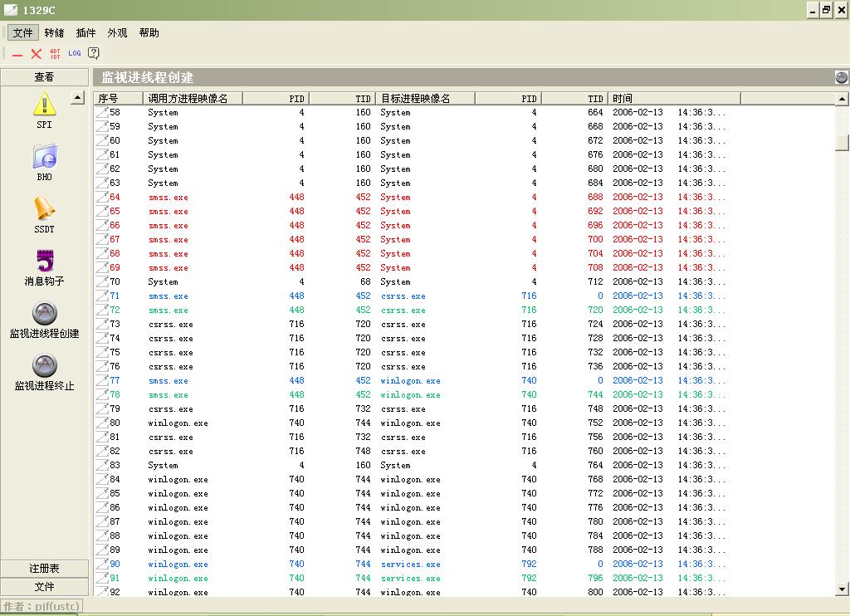Open the GDT/IDT toolbar icon

[56, 54]
